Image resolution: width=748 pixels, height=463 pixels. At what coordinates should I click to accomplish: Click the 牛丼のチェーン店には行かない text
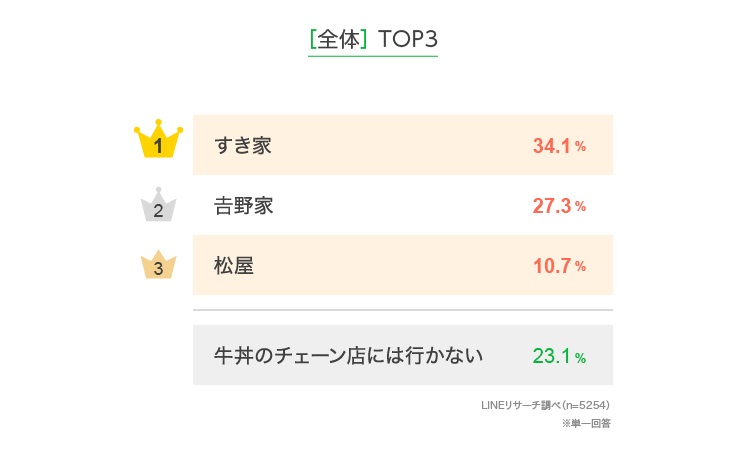click(x=349, y=355)
